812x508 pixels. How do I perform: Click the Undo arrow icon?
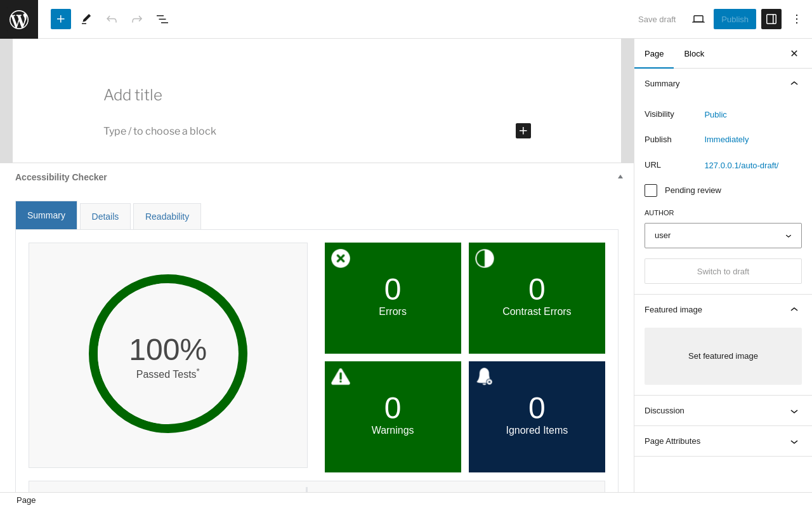click(x=112, y=19)
